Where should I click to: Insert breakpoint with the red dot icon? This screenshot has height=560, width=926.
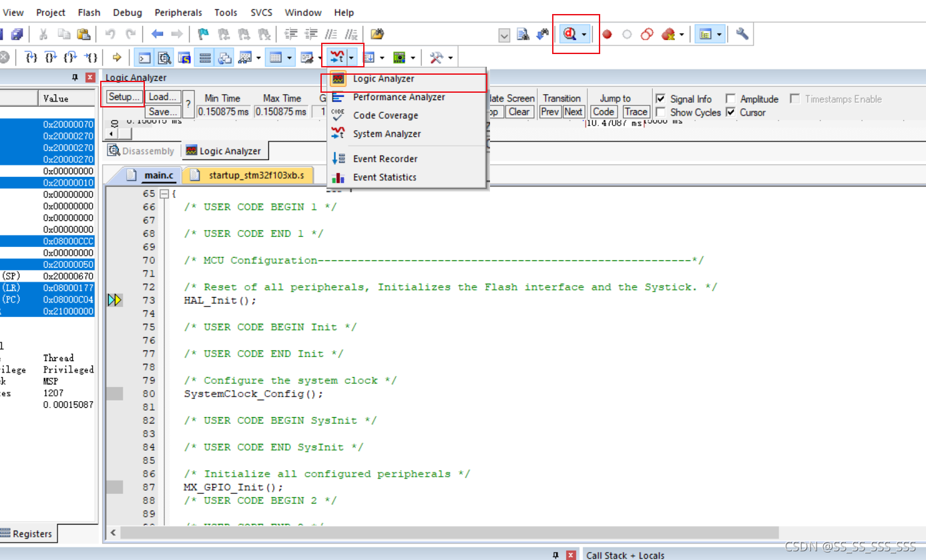(x=607, y=34)
